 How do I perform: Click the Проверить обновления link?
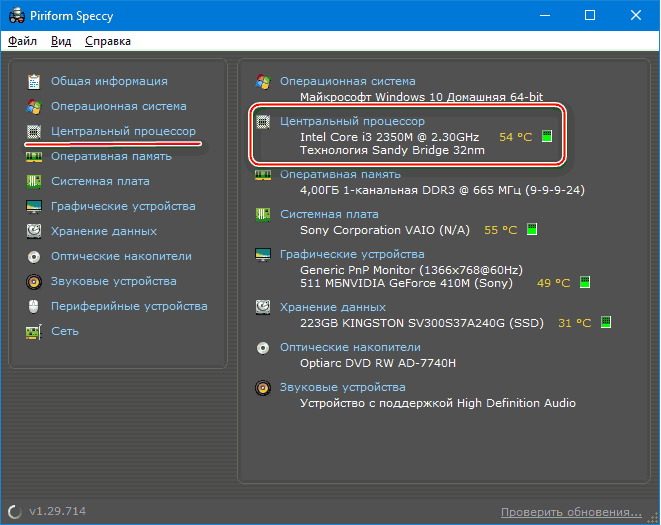pos(571,512)
